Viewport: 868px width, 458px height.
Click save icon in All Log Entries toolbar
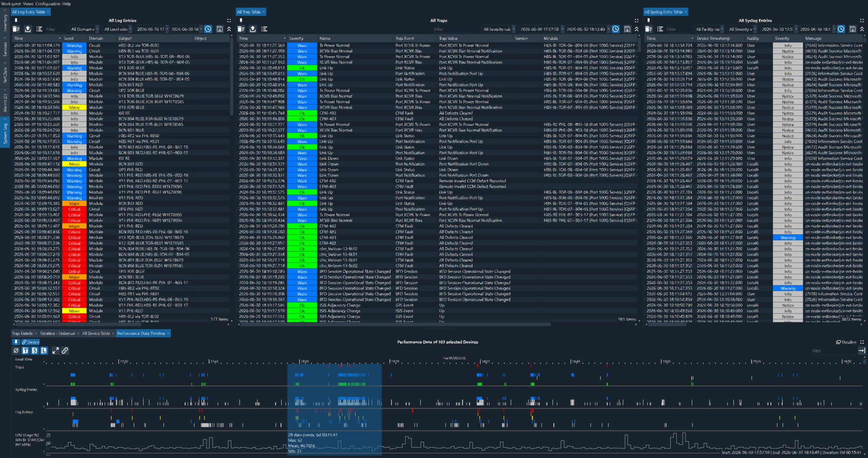pyautogui.click(x=220, y=29)
